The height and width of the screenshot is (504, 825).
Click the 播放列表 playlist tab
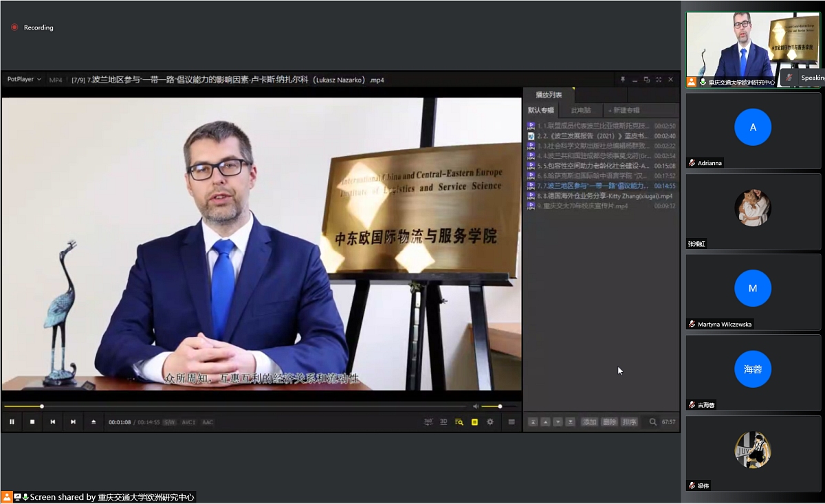549,95
